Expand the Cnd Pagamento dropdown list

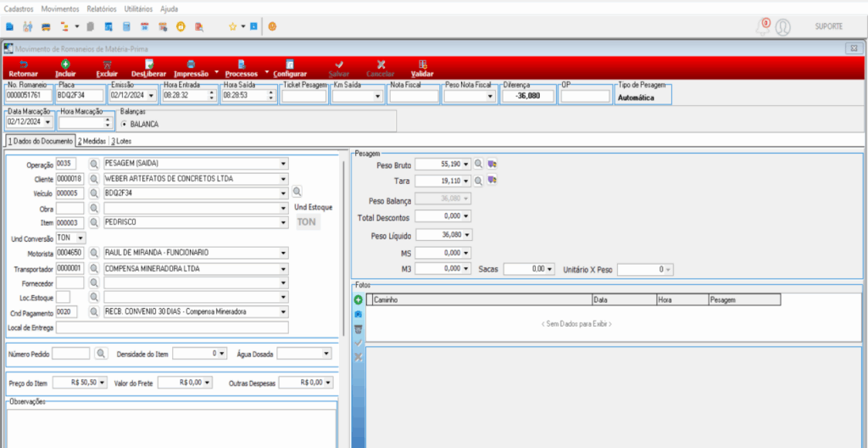click(x=283, y=311)
